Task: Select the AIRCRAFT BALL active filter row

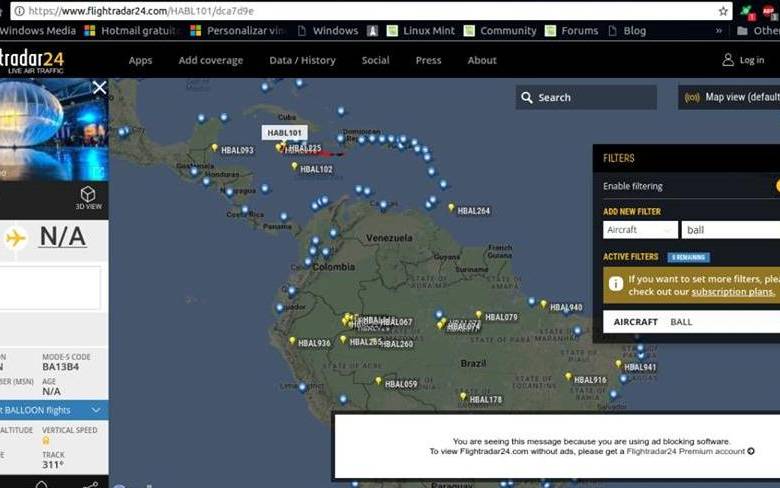Action: (691, 322)
